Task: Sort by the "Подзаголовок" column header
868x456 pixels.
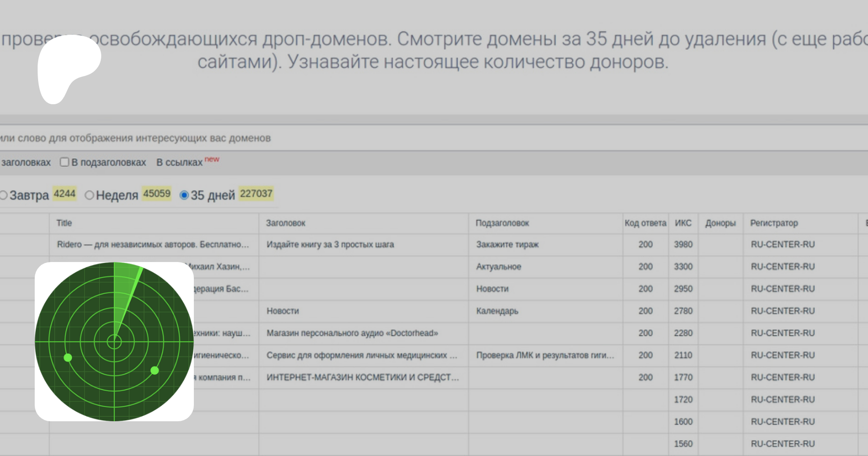Action: click(502, 223)
